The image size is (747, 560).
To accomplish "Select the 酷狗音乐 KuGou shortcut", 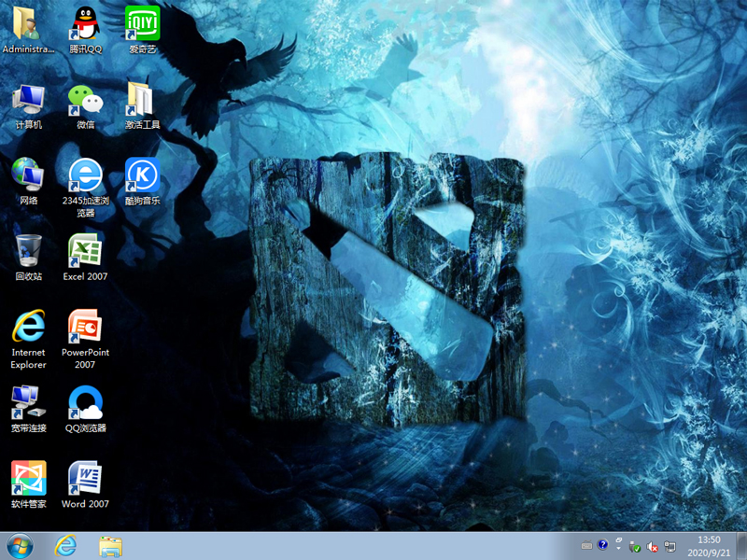I will click(x=142, y=181).
